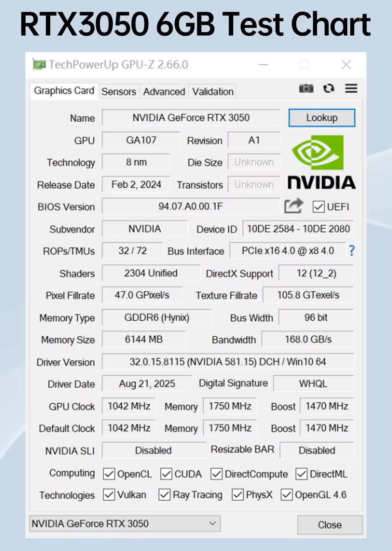
Task: Toggle the OpenCL checkbox
Action: coord(109,474)
